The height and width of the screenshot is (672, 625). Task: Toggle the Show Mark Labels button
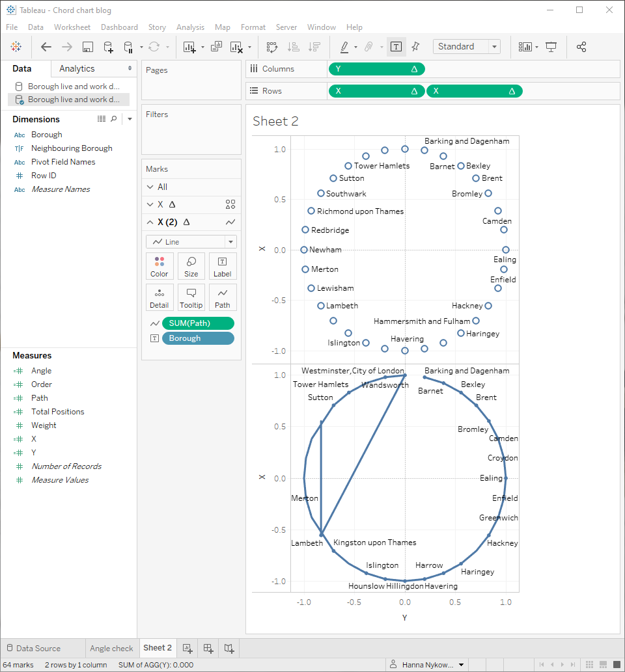396,47
